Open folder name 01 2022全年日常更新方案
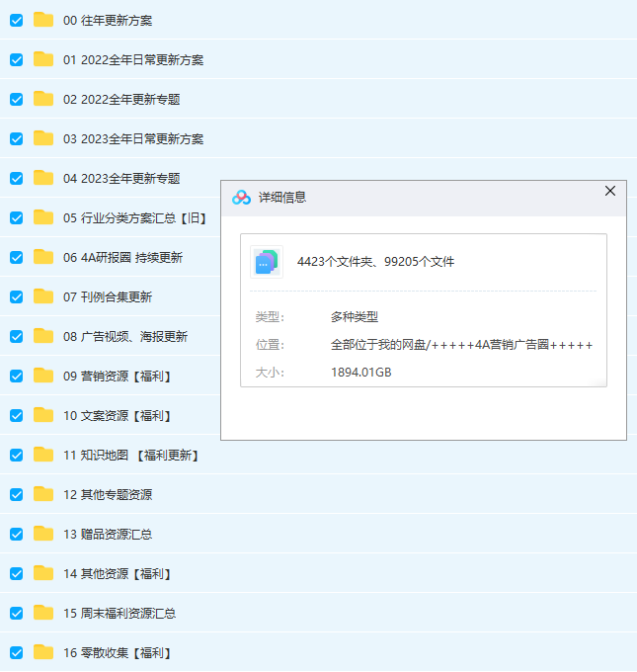The height and width of the screenshot is (672, 637). (133, 60)
